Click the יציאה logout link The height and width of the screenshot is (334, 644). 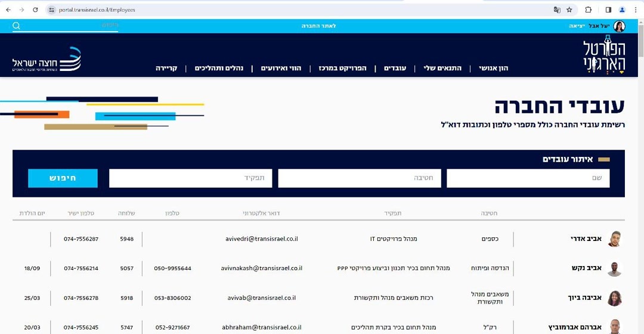coord(577,26)
